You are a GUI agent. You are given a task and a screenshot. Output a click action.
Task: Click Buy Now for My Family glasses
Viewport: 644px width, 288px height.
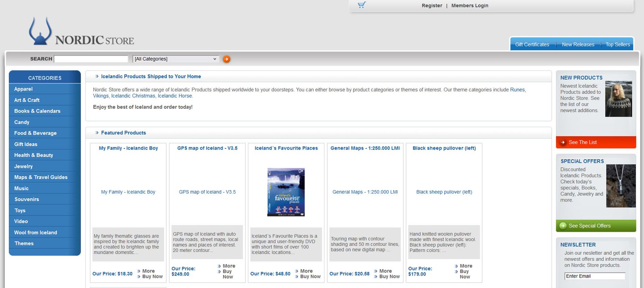tap(152, 277)
